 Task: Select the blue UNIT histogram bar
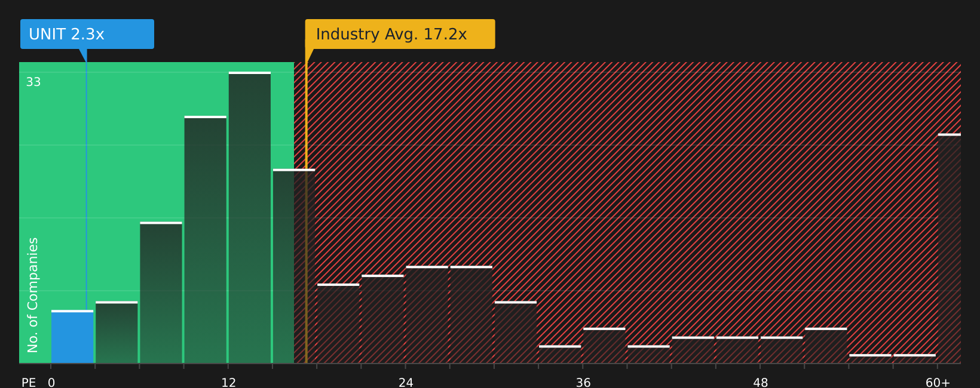point(72,337)
